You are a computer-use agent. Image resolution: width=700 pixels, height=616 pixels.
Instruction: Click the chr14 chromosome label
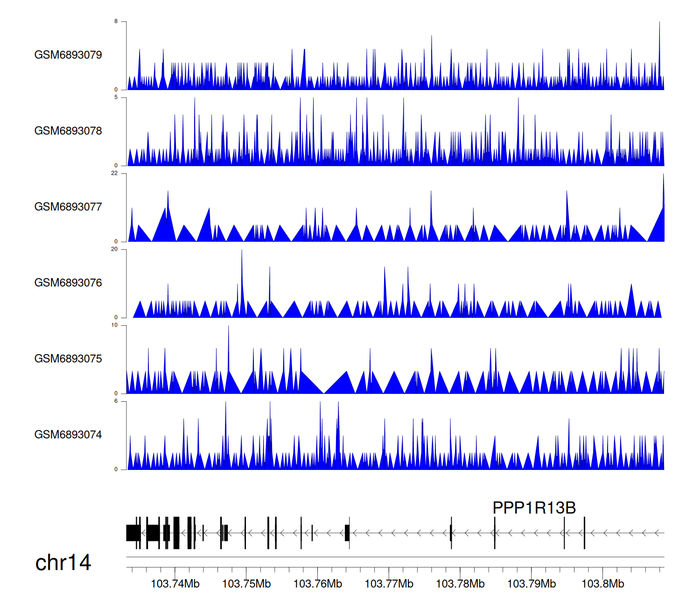(63, 563)
